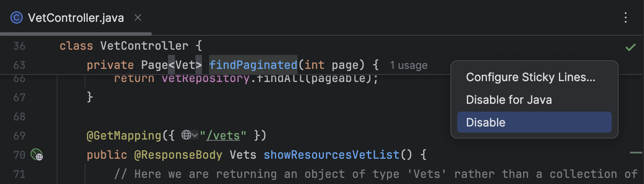Click the findPaginated sticky method line

232,65
